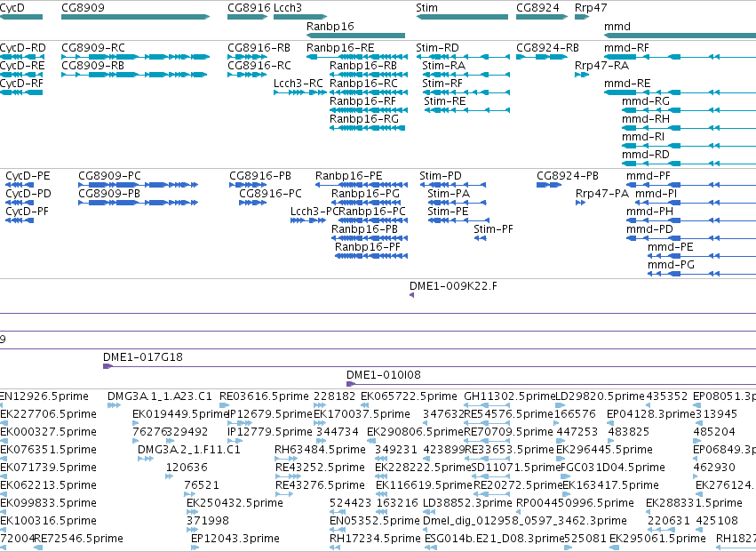
Task: Click the Ranbp16 gene label
Action: coord(330,26)
